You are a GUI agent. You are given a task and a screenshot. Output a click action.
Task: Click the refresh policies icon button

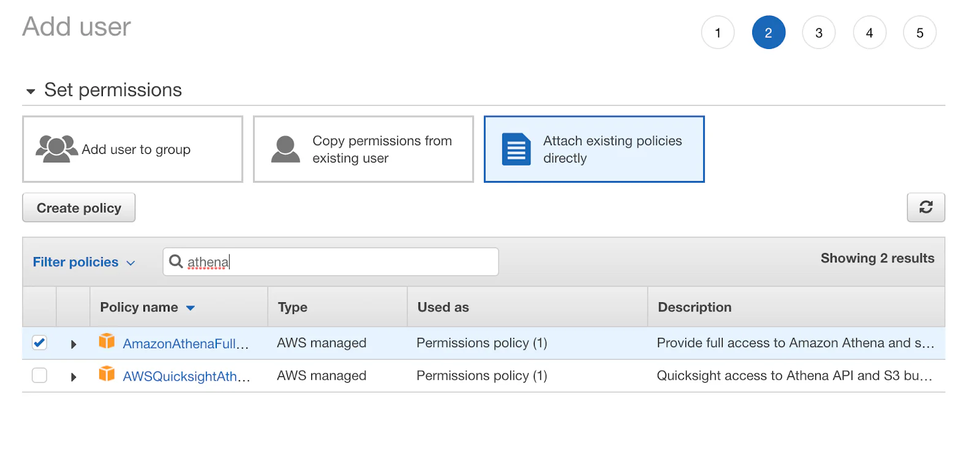coord(925,207)
